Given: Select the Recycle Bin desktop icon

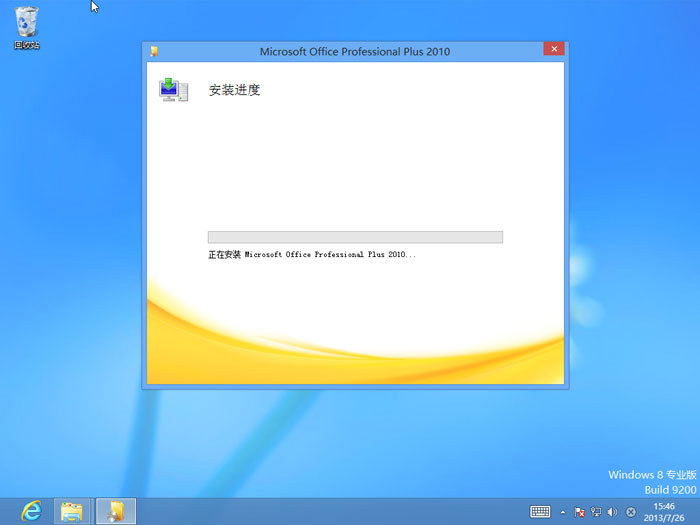Looking at the screenshot, I should click(27, 27).
